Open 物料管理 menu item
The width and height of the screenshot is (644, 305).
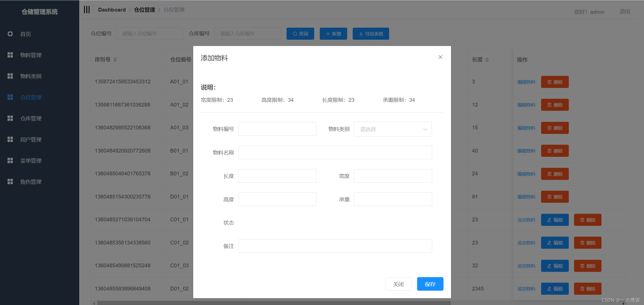coord(39,55)
